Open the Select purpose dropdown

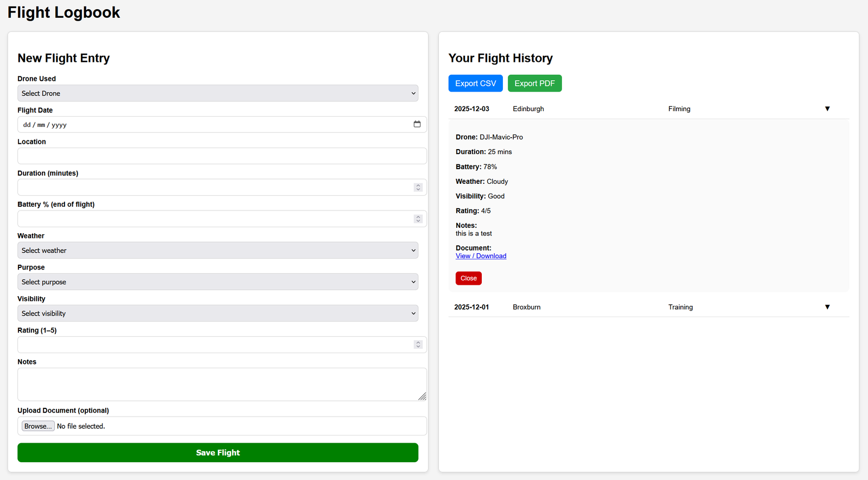(x=218, y=282)
